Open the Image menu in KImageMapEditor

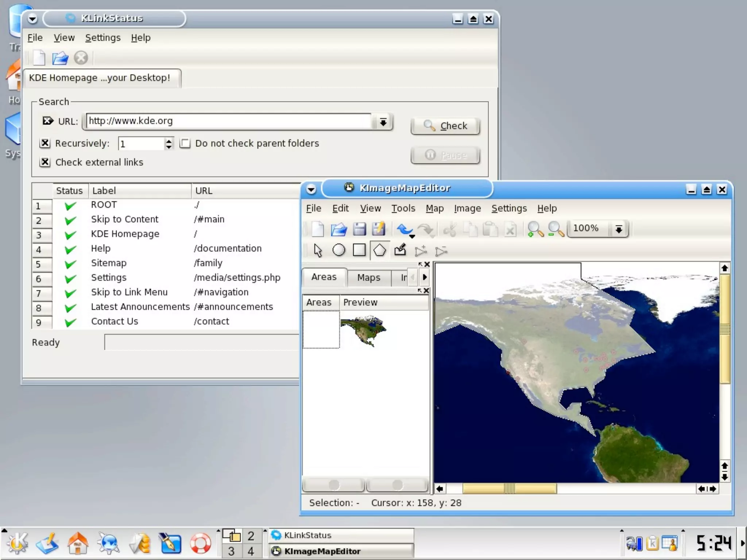click(468, 208)
